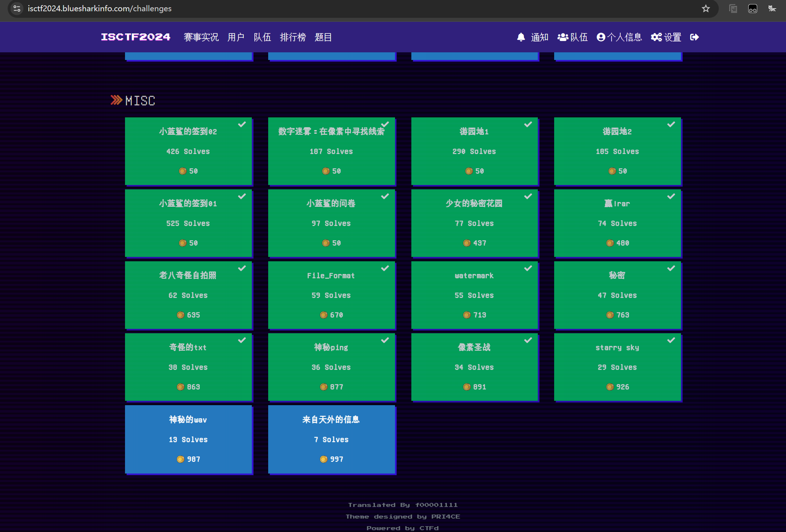The height and width of the screenshot is (532, 786).
Task: Click the MISC section arrow icon
Action: pos(116,100)
